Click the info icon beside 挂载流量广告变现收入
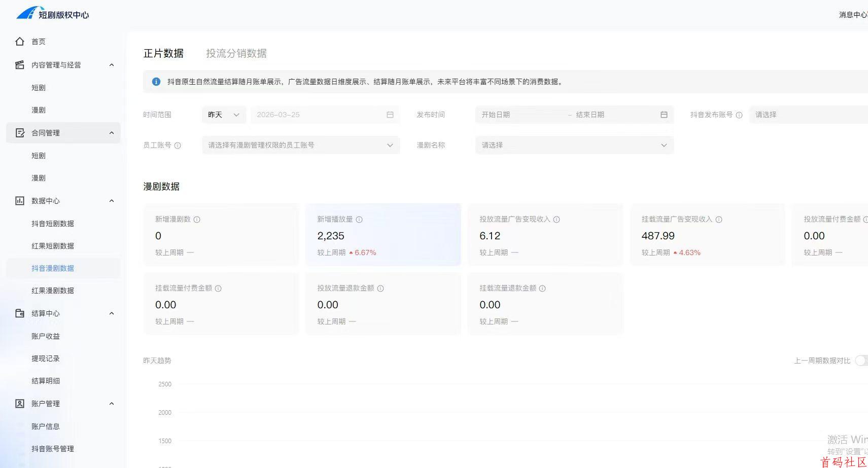Image resolution: width=868 pixels, height=468 pixels. point(719,220)
